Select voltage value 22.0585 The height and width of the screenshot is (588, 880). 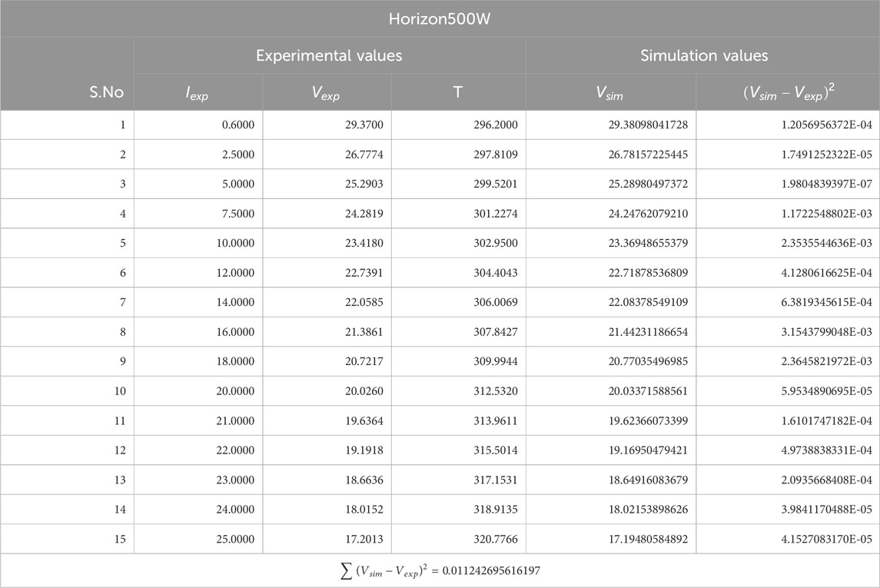[364, 302]
